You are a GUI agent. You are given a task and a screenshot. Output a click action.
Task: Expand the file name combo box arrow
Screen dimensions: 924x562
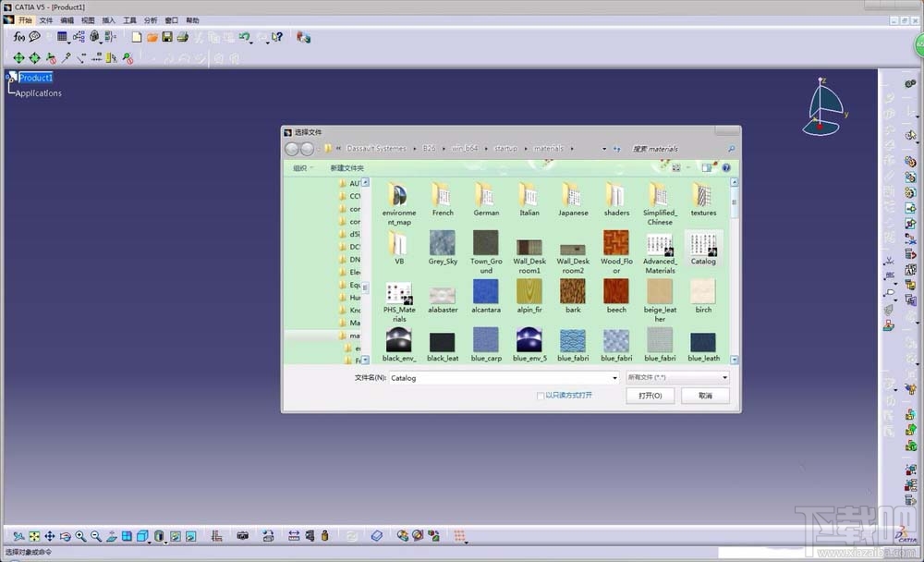click(614, 377)
